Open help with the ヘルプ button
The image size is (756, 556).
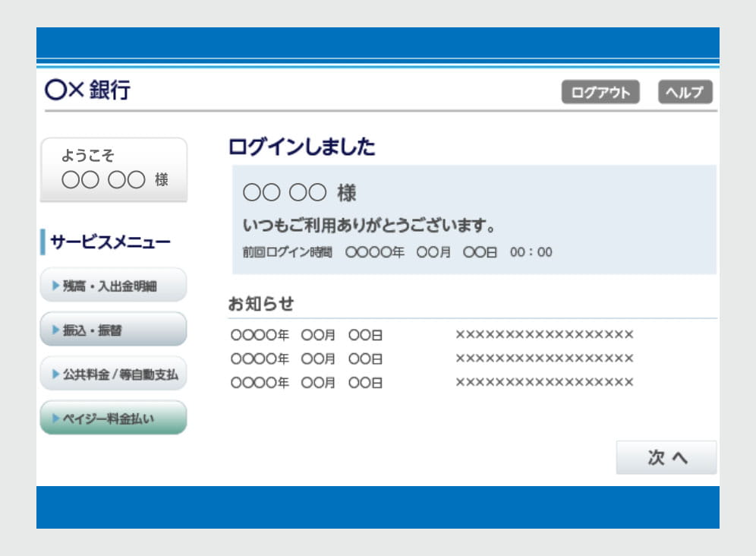tap(685, 93)
